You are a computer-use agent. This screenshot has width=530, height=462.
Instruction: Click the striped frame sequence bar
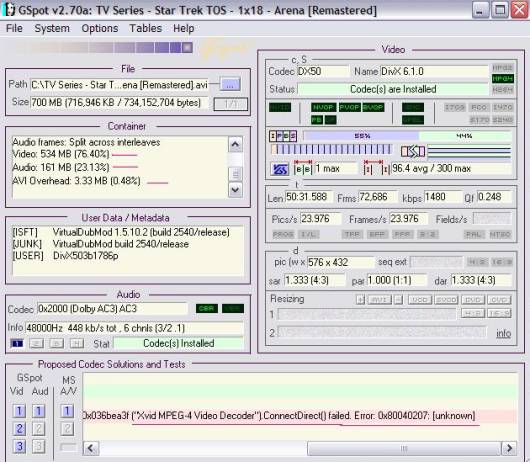coord(331,149)
